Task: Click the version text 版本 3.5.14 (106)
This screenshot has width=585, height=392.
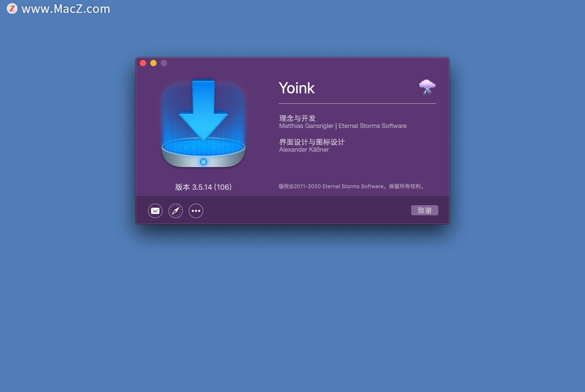Action: pyautogui.click(x=203, y=187)
